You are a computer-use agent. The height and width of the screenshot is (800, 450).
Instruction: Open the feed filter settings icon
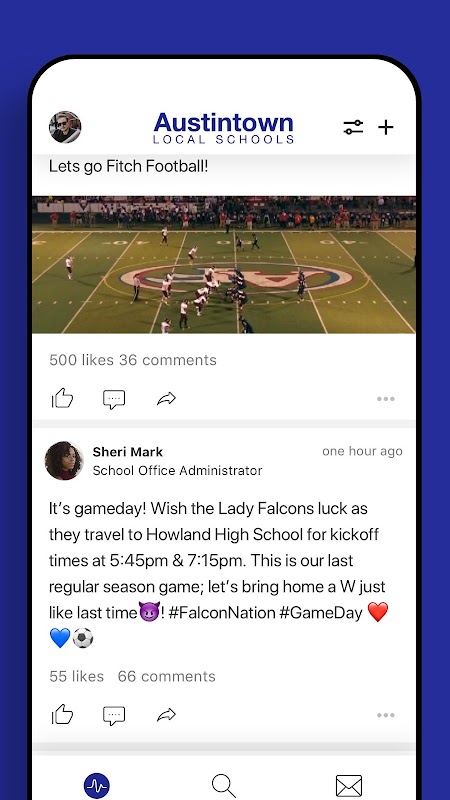pos(353,127)
